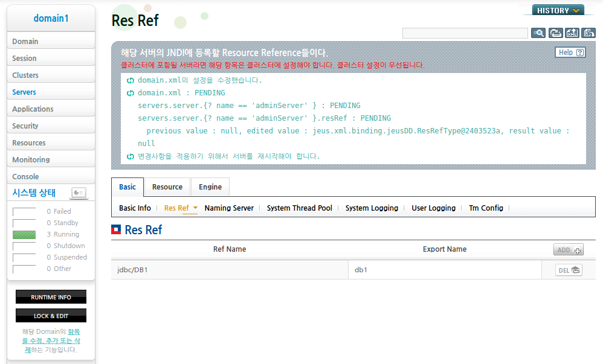Screen dimensions: 603x364
Task: Click the '0 Suspended' status entry
Action: (x=67, y=257)
